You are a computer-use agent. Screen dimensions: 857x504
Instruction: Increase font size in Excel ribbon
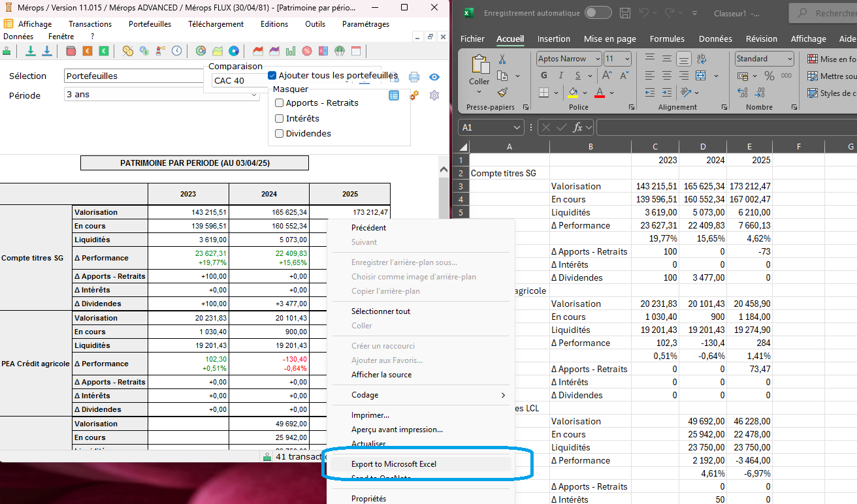point(609,76)
